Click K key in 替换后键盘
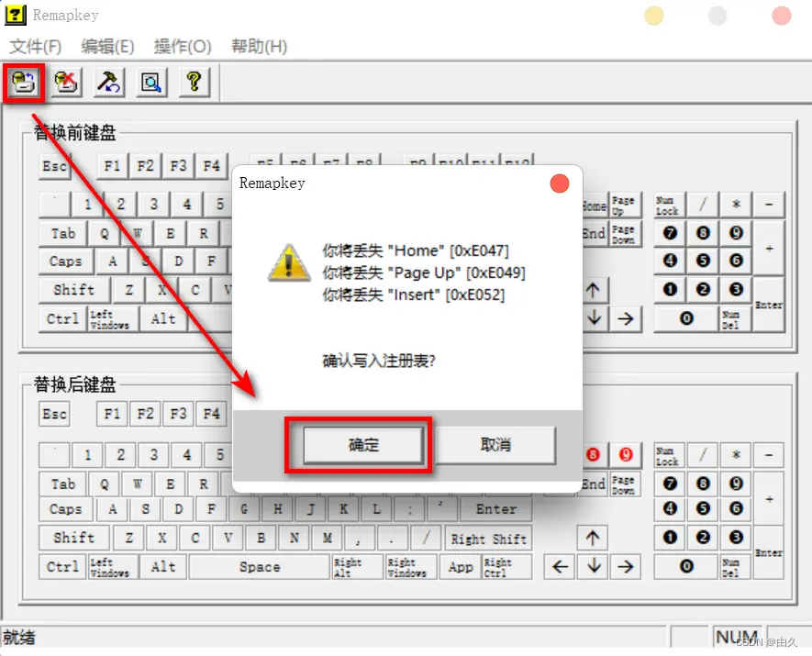Viewport: 812px width, 656px height. coord(343,509)
